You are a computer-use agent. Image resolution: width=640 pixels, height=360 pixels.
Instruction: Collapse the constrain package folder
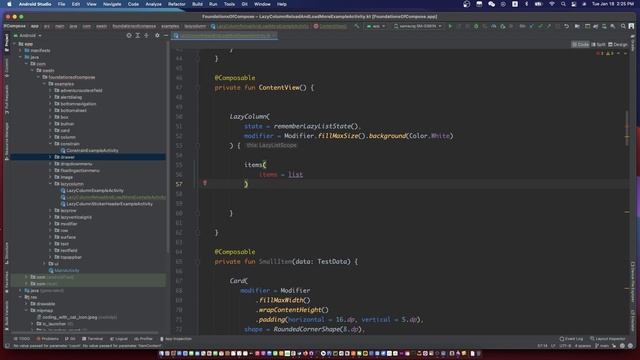(51, 144)
